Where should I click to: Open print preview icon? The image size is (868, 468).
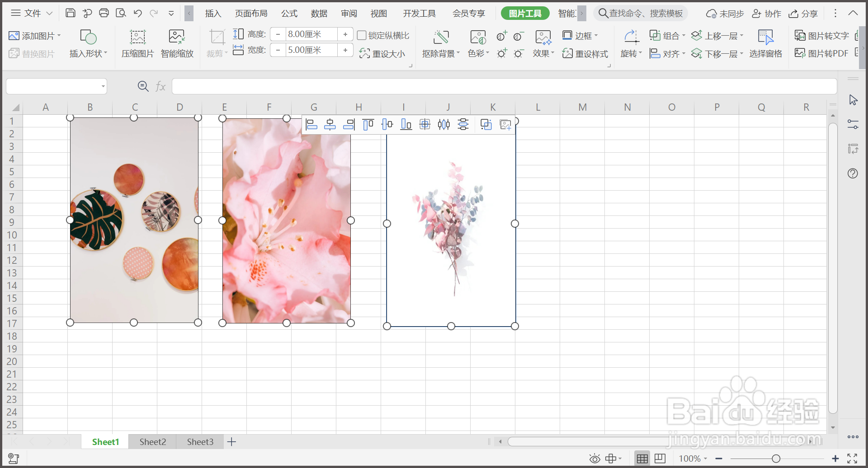(x=121, y=13)
